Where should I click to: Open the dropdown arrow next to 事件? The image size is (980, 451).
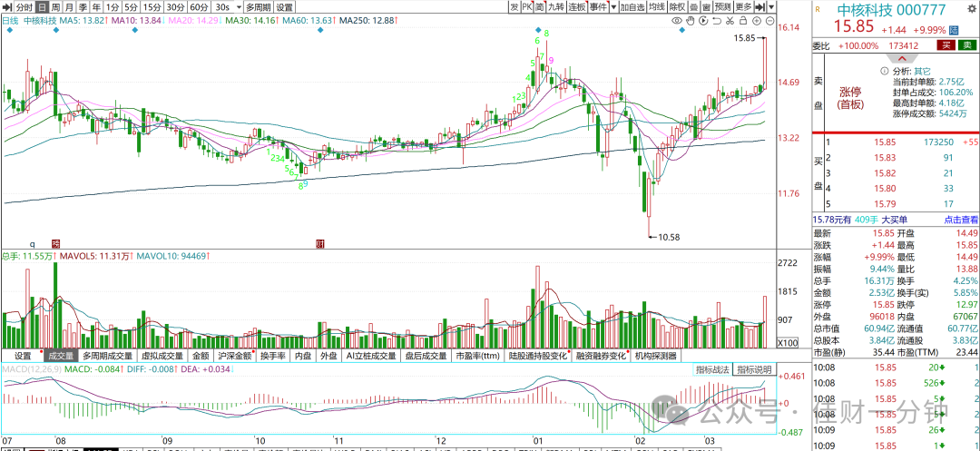pos(613,7)
